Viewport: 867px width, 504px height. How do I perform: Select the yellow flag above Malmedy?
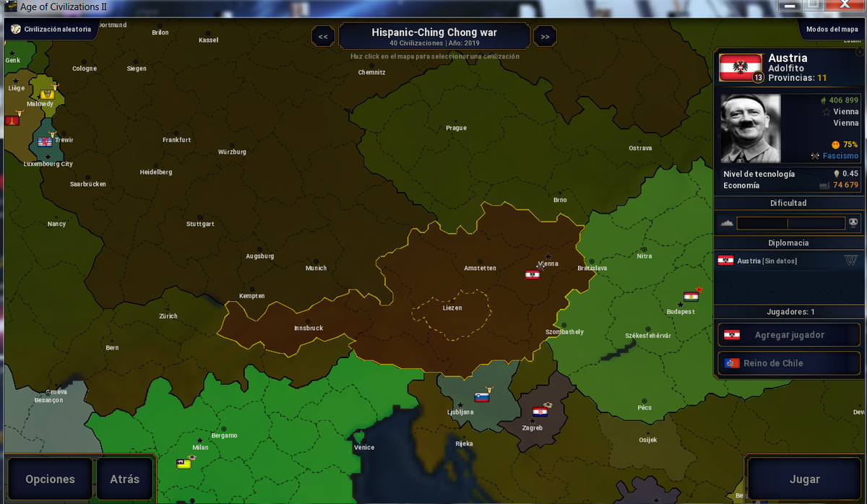(48, 95)
